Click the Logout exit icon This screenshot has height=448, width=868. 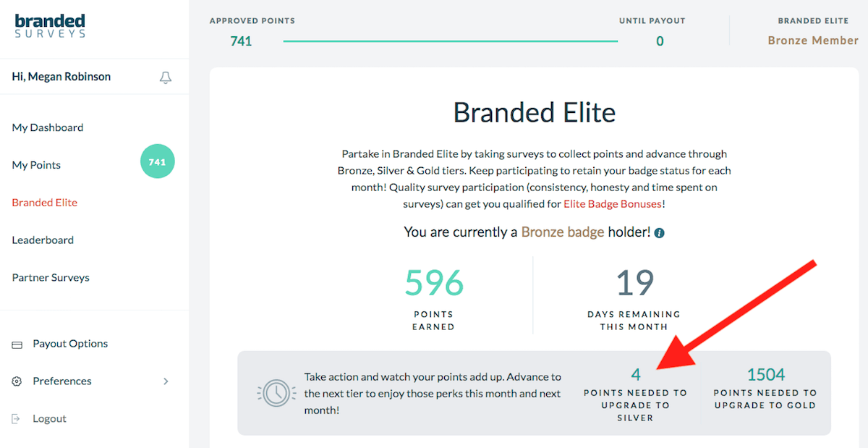pos(17,418)
